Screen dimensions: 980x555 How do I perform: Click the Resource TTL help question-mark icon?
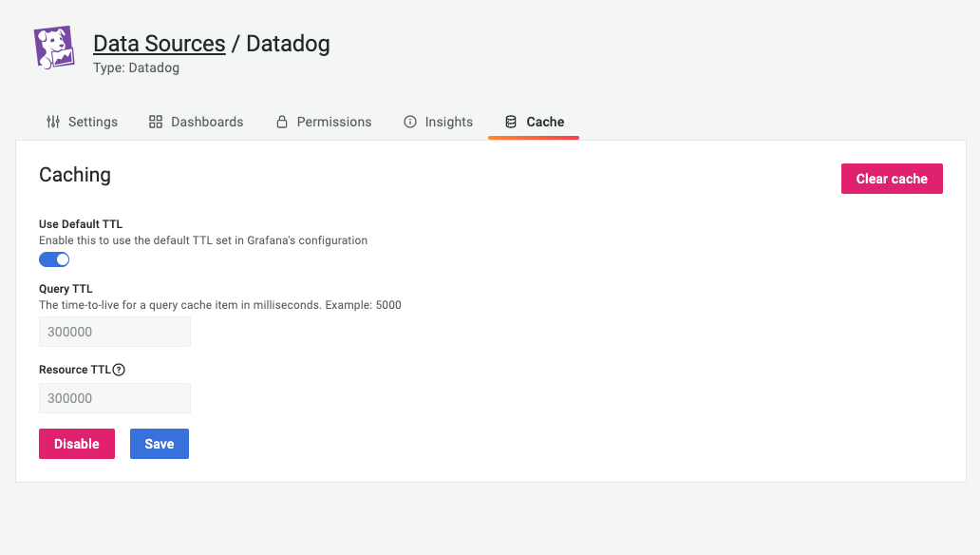(119, 370)
